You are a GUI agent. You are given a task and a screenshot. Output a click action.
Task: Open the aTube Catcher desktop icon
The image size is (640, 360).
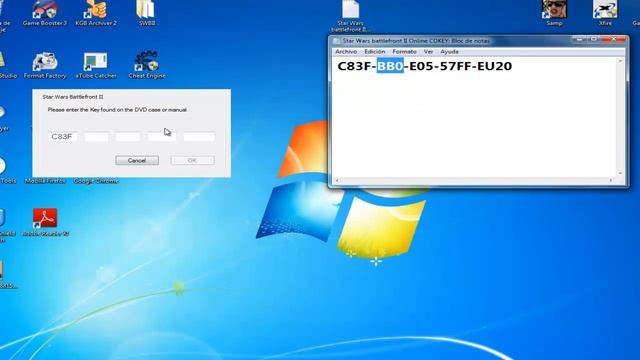pyautogui.click(x=96, y=65)
